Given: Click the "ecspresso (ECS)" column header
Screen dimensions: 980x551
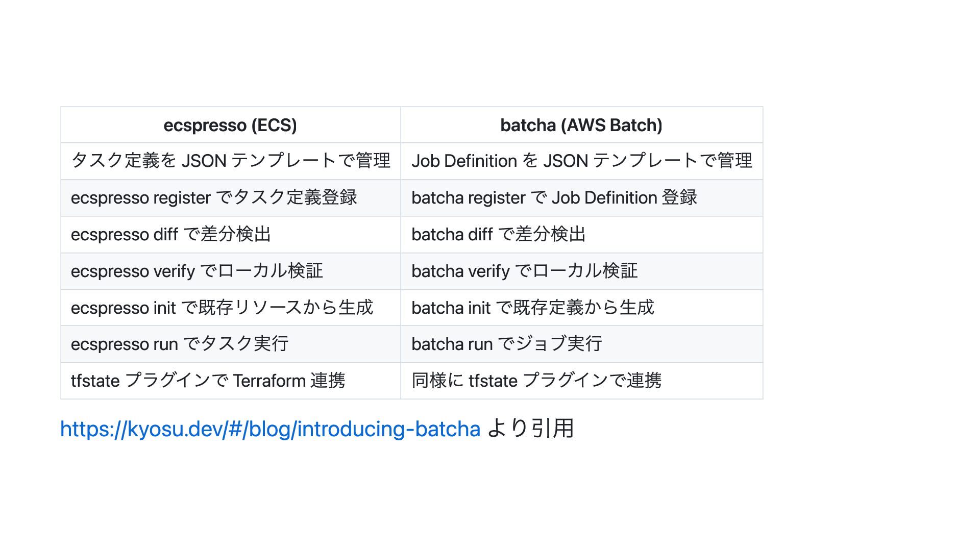Looking at the screenshot, I should (x=230, y=125).
